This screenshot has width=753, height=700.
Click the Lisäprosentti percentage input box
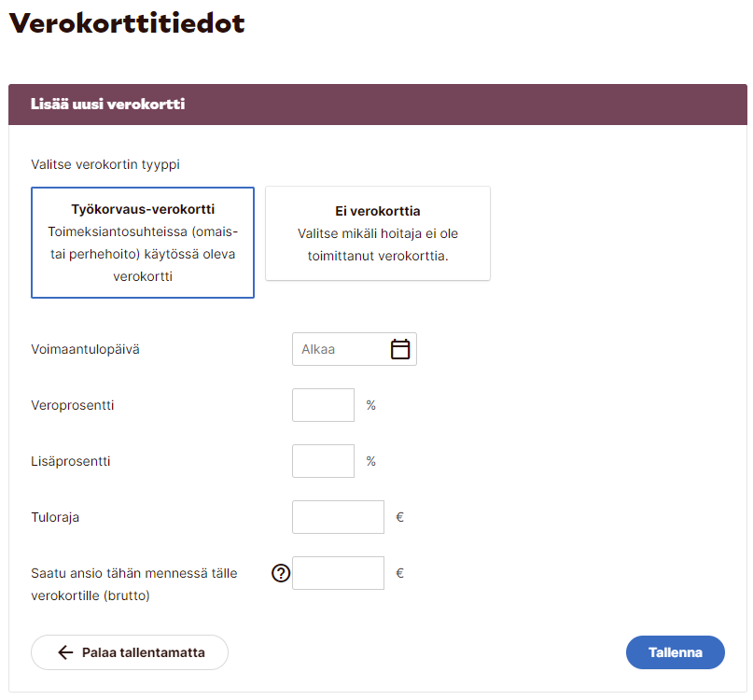323,461
